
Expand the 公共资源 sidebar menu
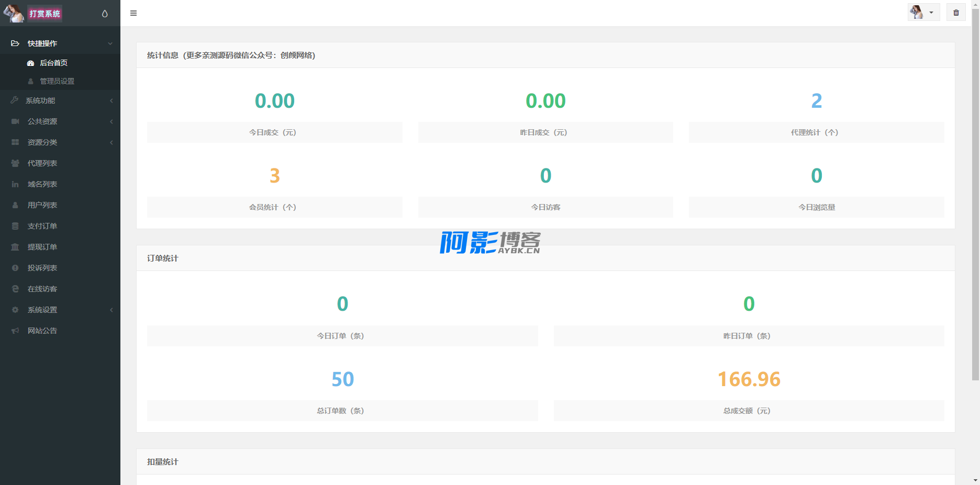point(60,121)
